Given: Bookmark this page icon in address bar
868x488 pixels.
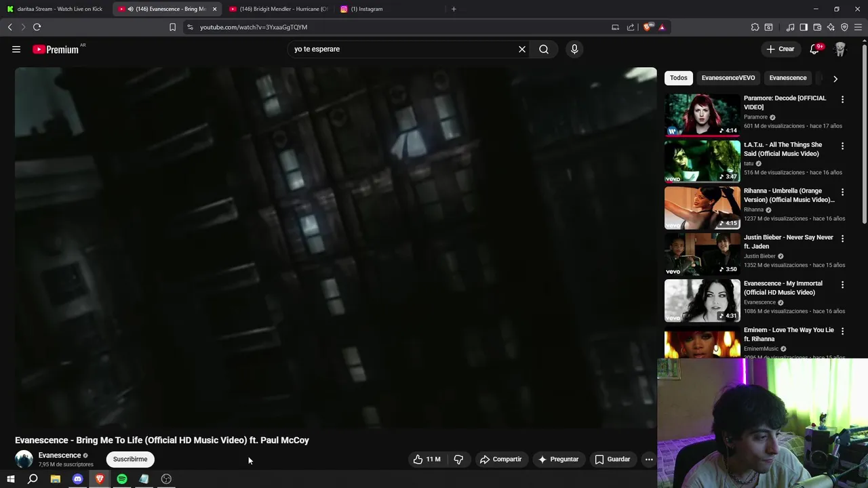Looking at the screenshot, I should [x=172, y=27].
